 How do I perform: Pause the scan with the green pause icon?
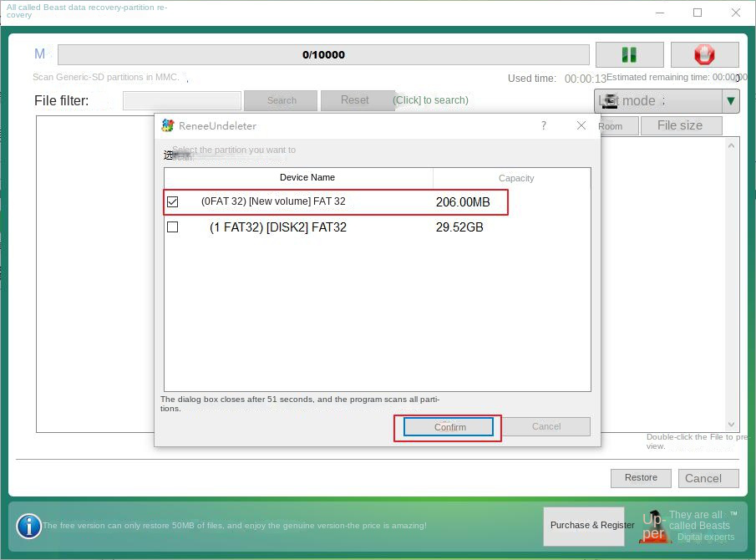[629, 54]
